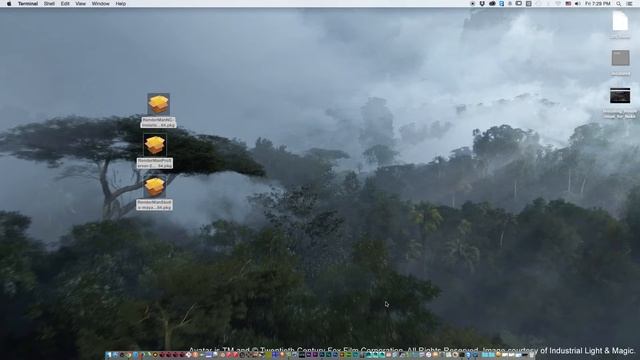640x360 pixels.
Task: Select the dark image thumbnail on desktop
Action: pyautogui.click(x=620, y=96)
